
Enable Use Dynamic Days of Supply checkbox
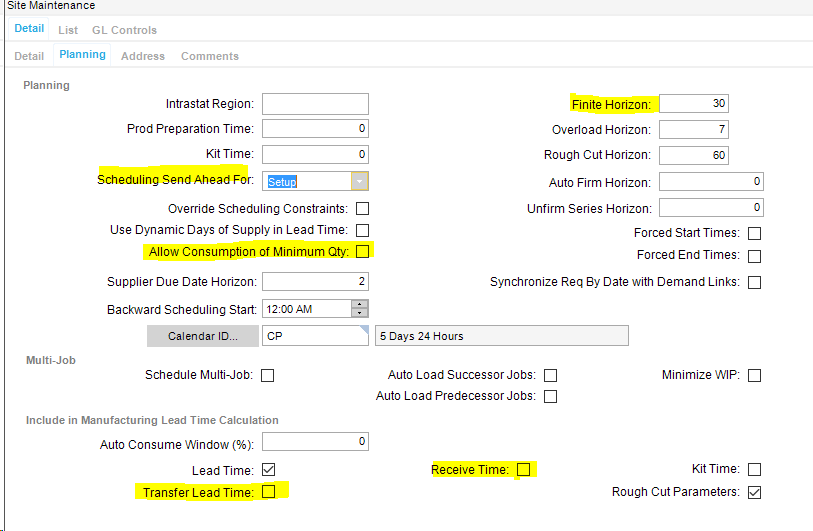(x=362, y=230)
